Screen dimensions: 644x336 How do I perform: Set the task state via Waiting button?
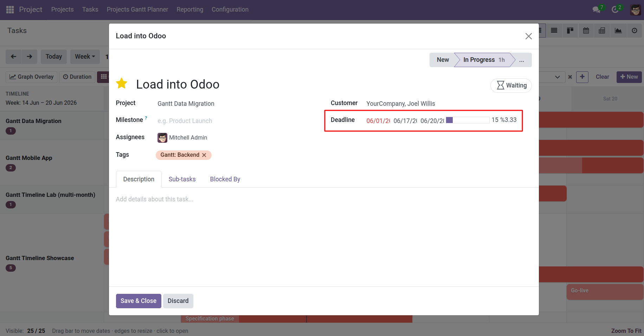511,85
